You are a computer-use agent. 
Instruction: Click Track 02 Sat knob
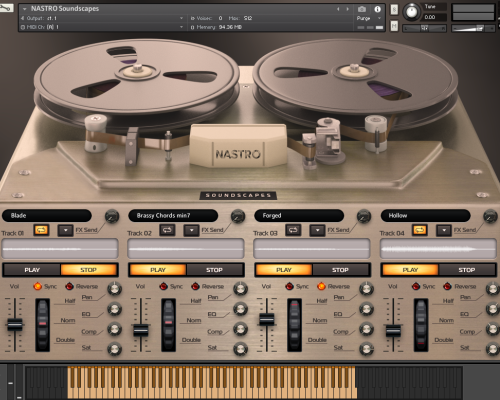(240, 349)
